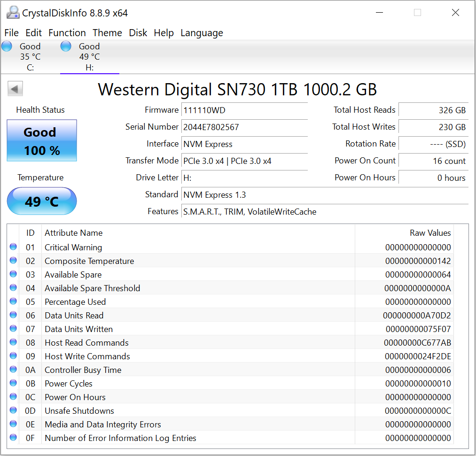Click the Critical Warning status indicator orb
476x456 pixels.
(13, 247)
